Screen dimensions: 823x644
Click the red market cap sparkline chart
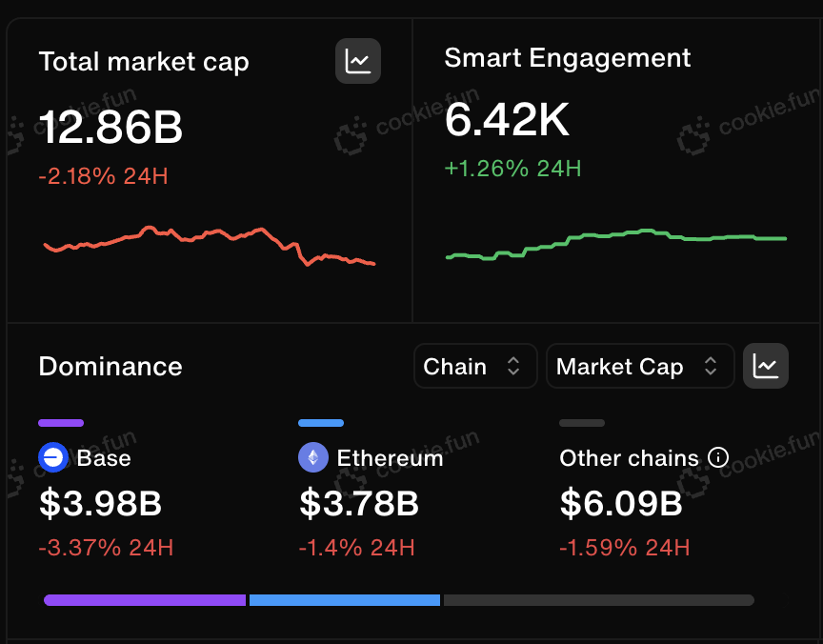click(210, 246)
